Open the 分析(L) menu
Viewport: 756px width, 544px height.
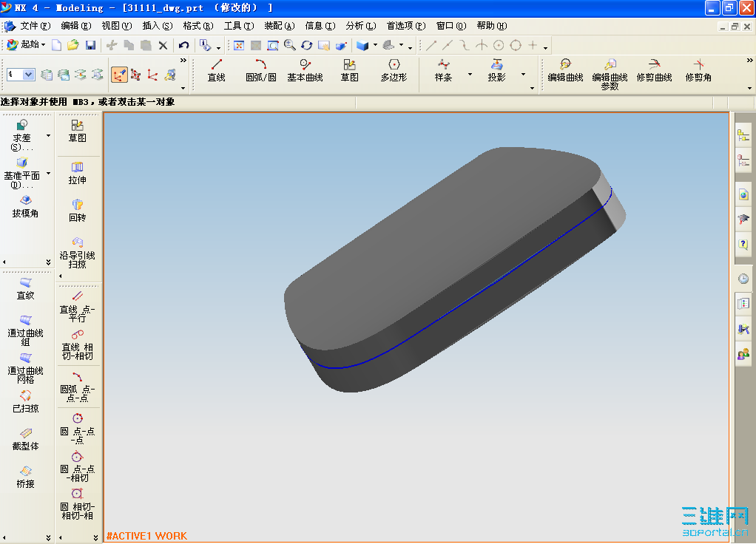point(361,26)
